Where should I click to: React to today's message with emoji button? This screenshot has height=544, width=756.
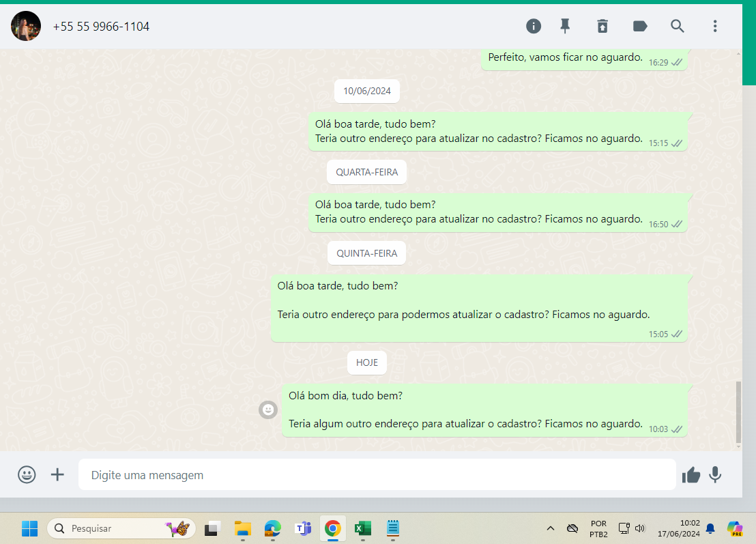(268, 410)
